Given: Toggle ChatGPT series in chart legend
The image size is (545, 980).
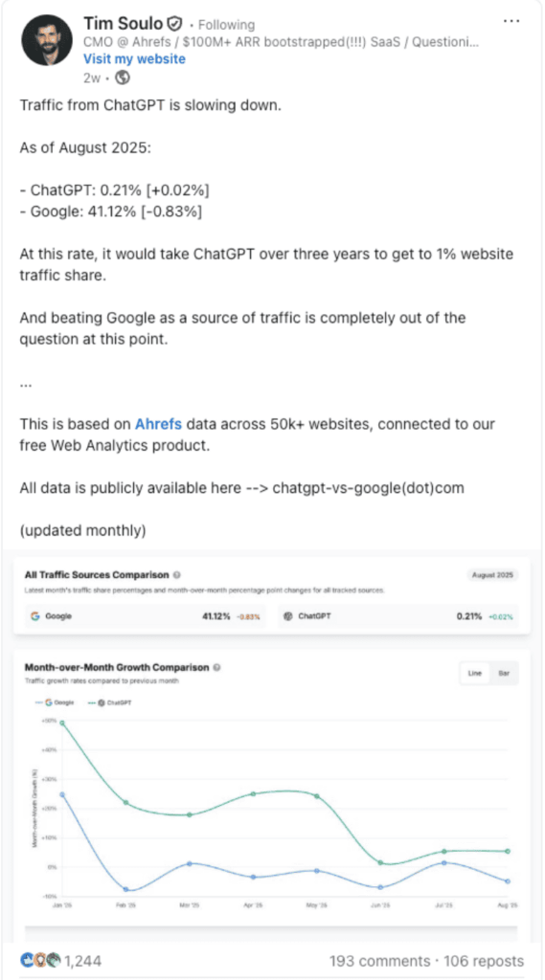Looking at the screenshot, I should click(x=110, y=702).
